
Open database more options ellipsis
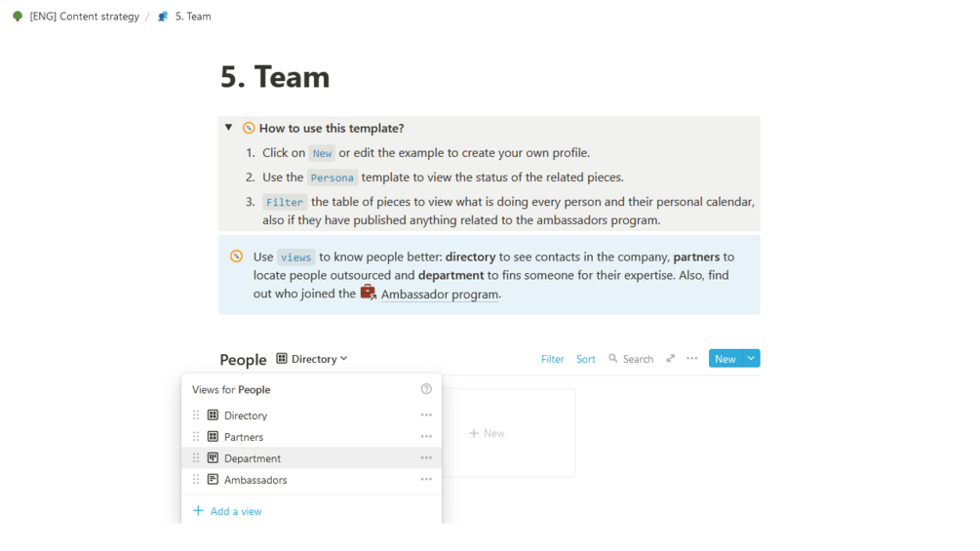click(x=692, y=359)
